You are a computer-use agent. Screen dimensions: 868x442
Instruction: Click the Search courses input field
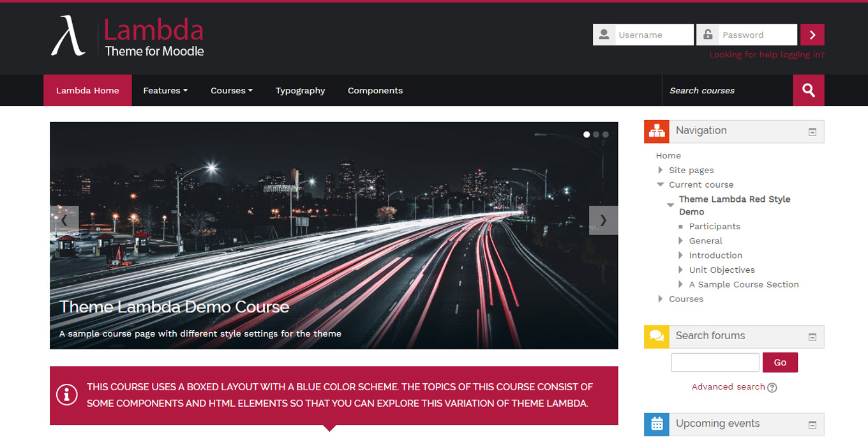(728, 90)
